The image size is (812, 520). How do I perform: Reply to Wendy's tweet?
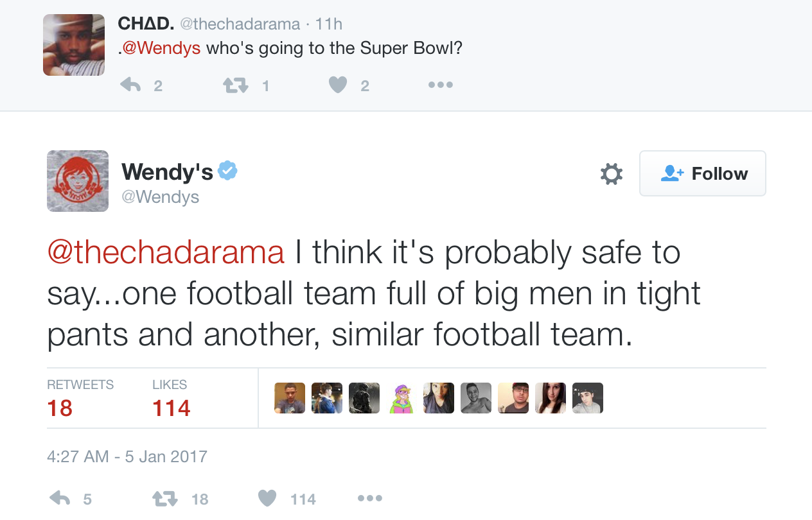coord(60,498)
